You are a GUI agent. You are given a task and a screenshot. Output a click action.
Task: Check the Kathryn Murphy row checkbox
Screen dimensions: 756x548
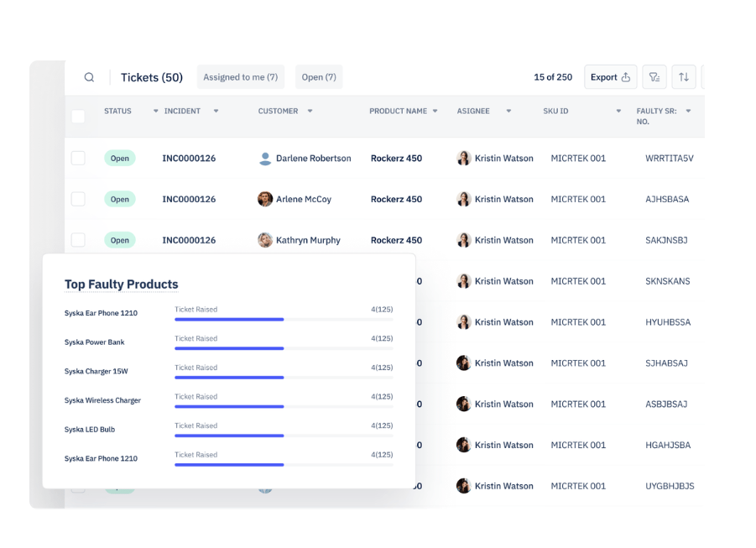tap(78, 240)
